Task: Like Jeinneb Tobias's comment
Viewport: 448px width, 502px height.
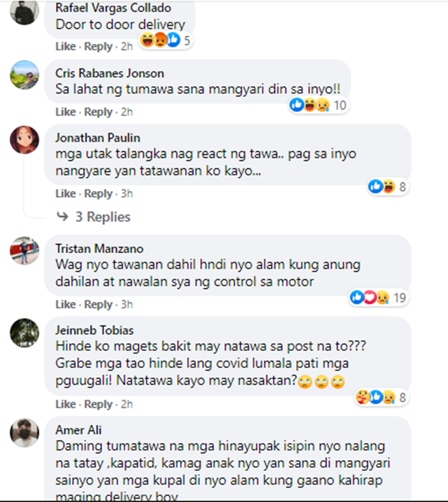Action: click(65, 404)
